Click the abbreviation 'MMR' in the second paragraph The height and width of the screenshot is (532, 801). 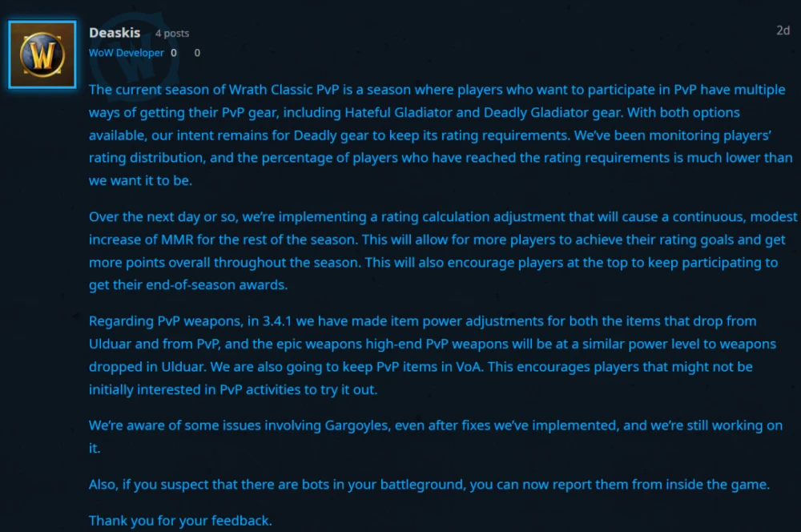pos(177,240)
